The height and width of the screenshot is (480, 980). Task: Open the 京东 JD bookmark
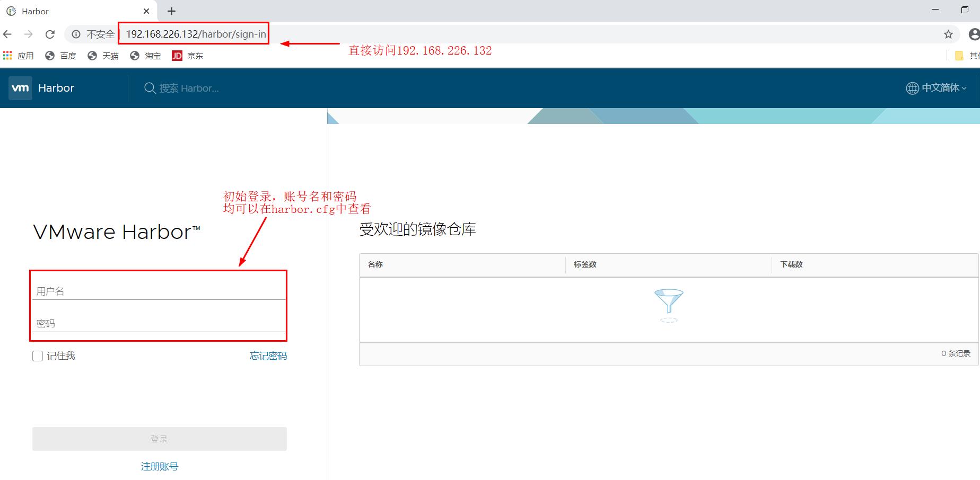point(188,56)
